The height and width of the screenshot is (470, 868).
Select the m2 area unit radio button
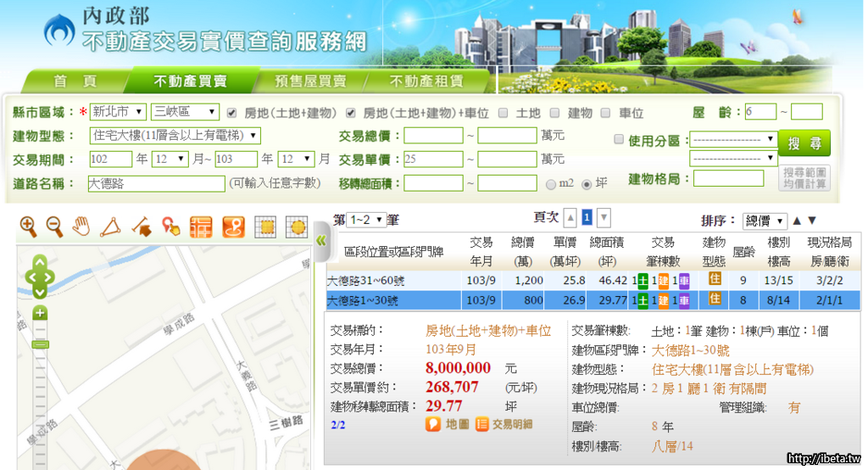click(x=552, y=183)
